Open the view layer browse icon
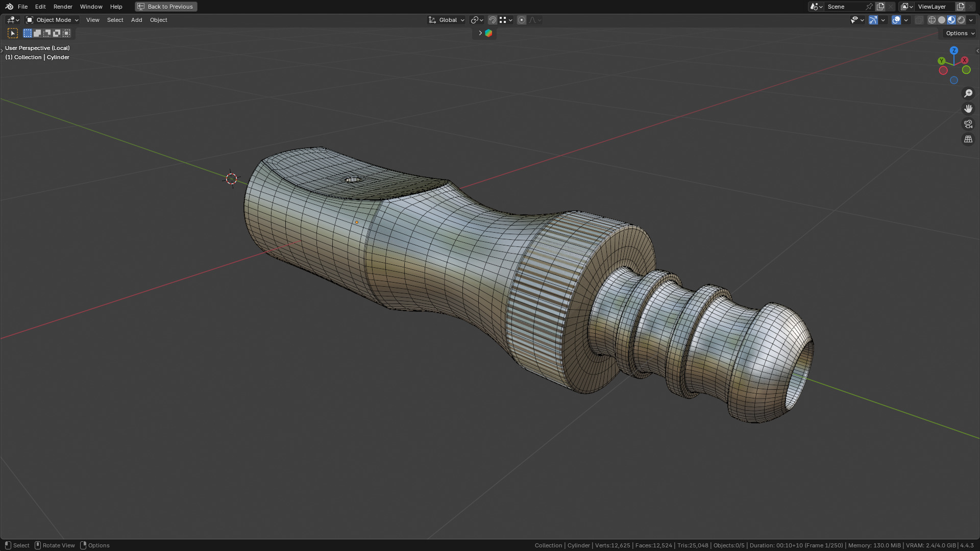 coord(907,7)
